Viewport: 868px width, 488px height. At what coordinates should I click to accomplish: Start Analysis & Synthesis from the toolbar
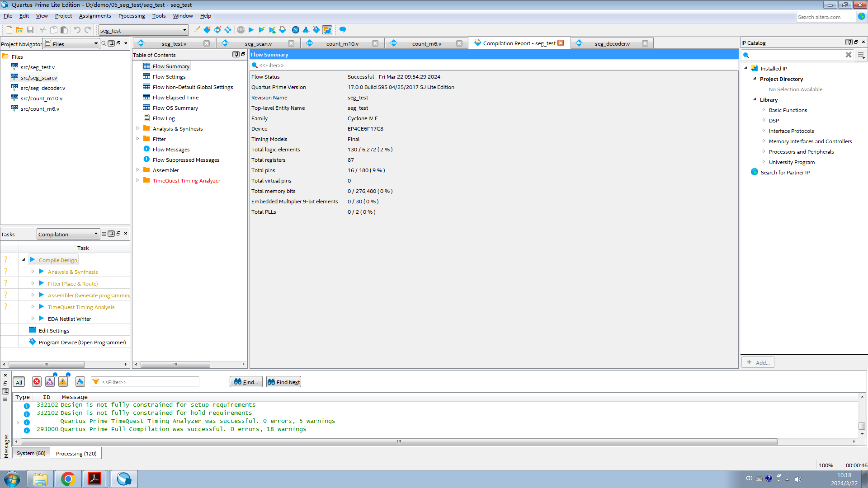[262, 30]
